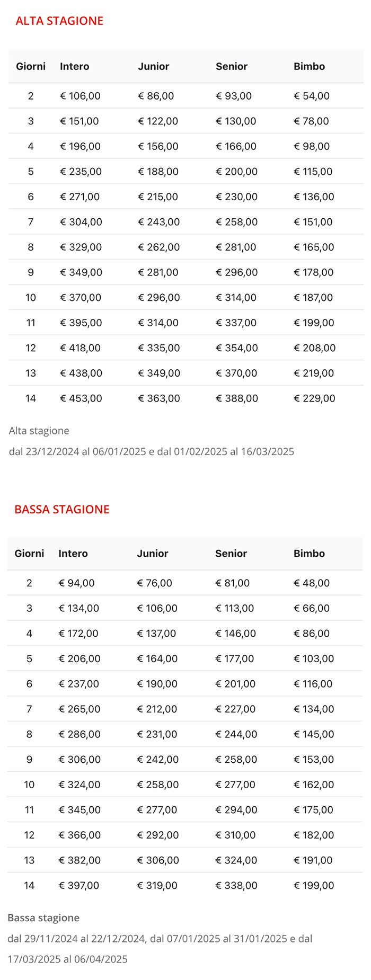Click the € 48,00 Bimbo price
Viewport: 371px width, 980px height.
[x=312, y=583]
